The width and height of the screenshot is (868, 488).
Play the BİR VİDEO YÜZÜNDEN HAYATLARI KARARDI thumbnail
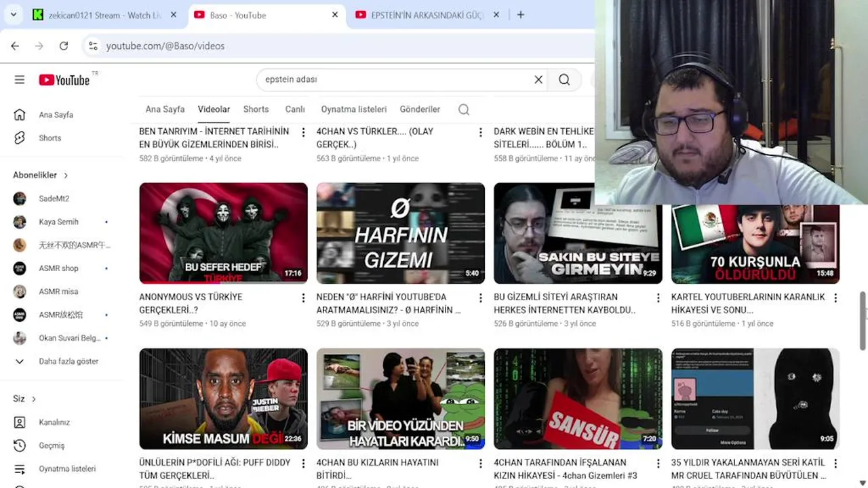point(401,399)
